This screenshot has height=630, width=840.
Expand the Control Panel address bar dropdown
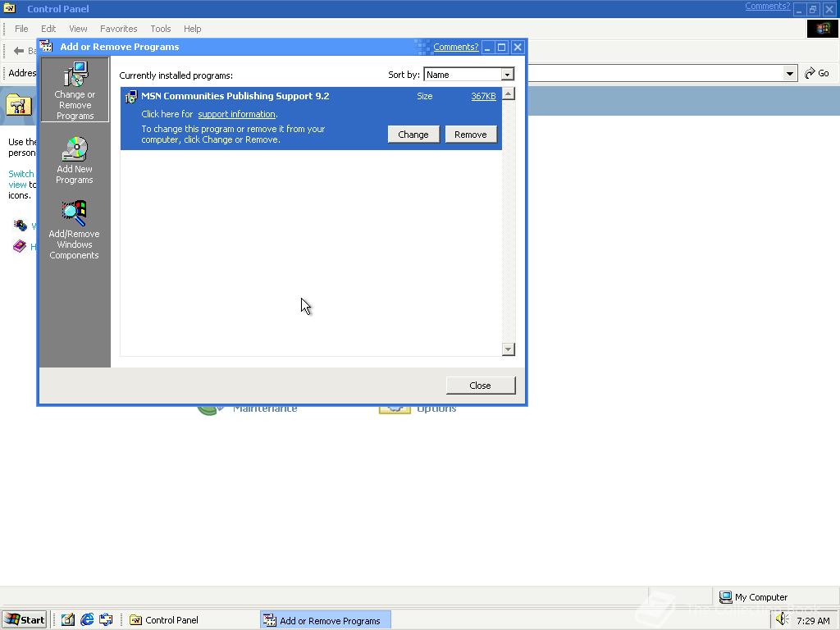tap(789, 73)
